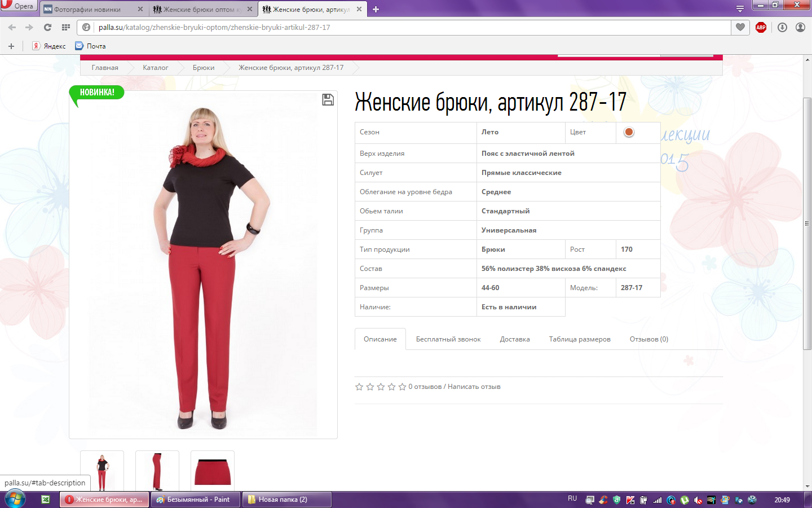The height and width of the screenshot is (508, 812).
Task: Open the 'Доставка' tab
Action: tap(515, 339)
